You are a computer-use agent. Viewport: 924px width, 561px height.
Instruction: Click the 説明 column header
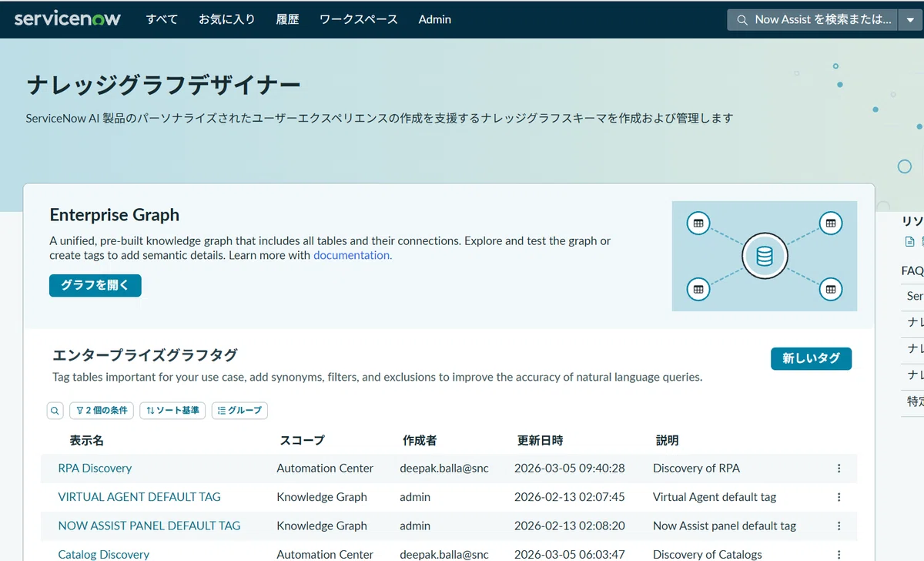tap(668, 441)
